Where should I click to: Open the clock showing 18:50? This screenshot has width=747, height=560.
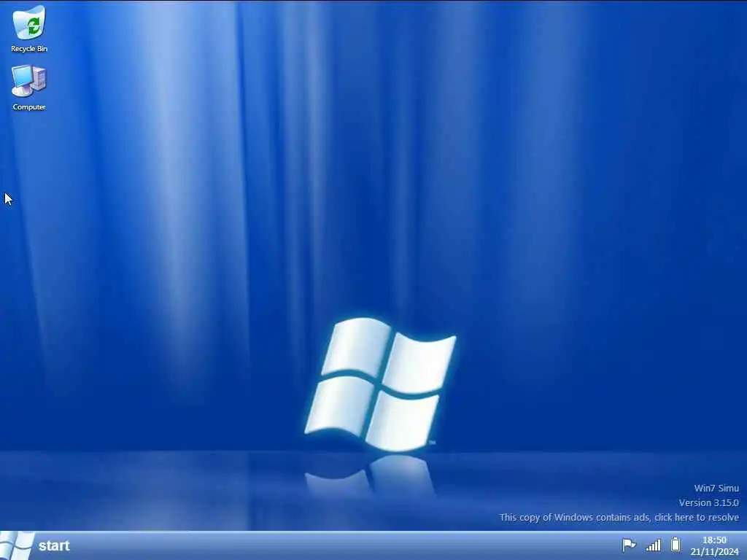(x=714, y=540)
